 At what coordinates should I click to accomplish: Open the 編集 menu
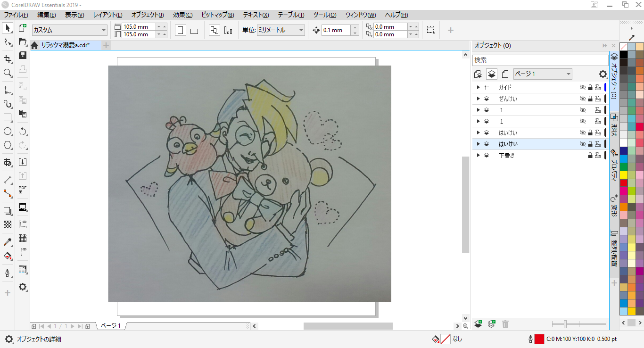pos(46,15)
